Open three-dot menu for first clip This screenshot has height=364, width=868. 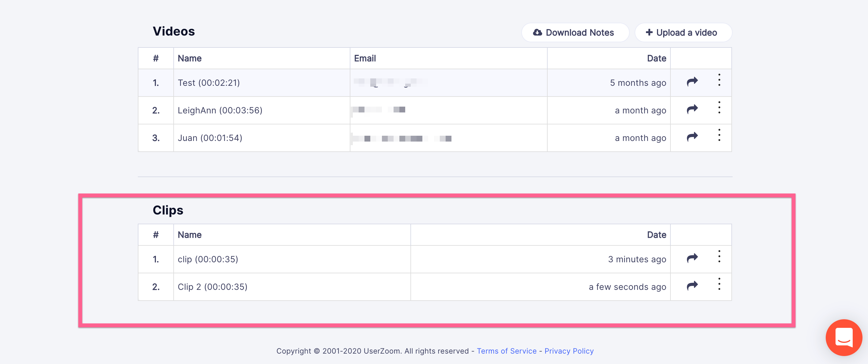[719, 256]
